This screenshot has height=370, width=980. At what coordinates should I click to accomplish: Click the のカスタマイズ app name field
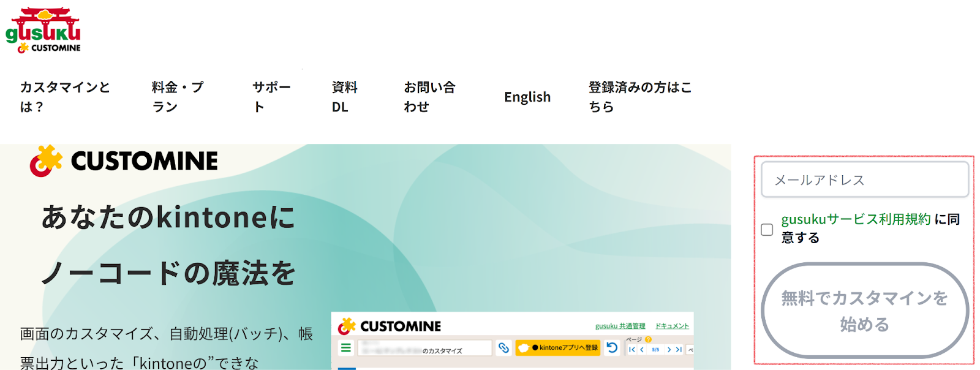424,348
